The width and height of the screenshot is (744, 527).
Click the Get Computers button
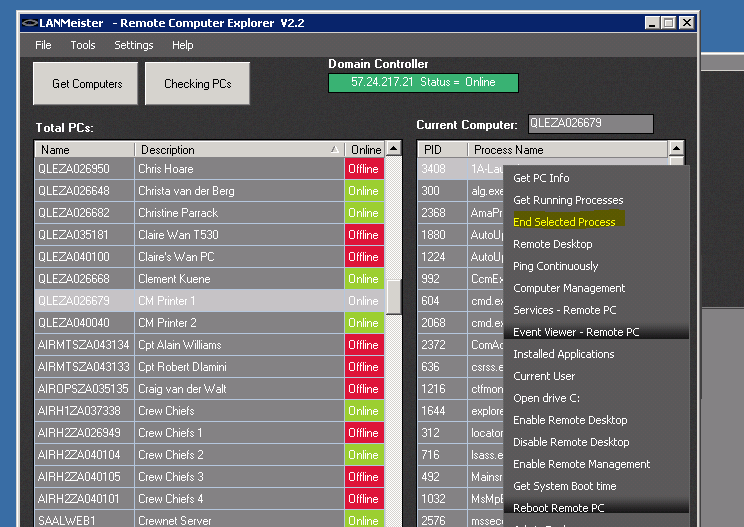pos(85,83)
